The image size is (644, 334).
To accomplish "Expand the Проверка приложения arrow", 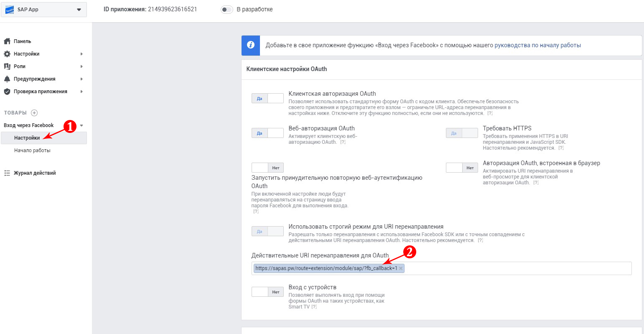I will click(x=81, y=92).
